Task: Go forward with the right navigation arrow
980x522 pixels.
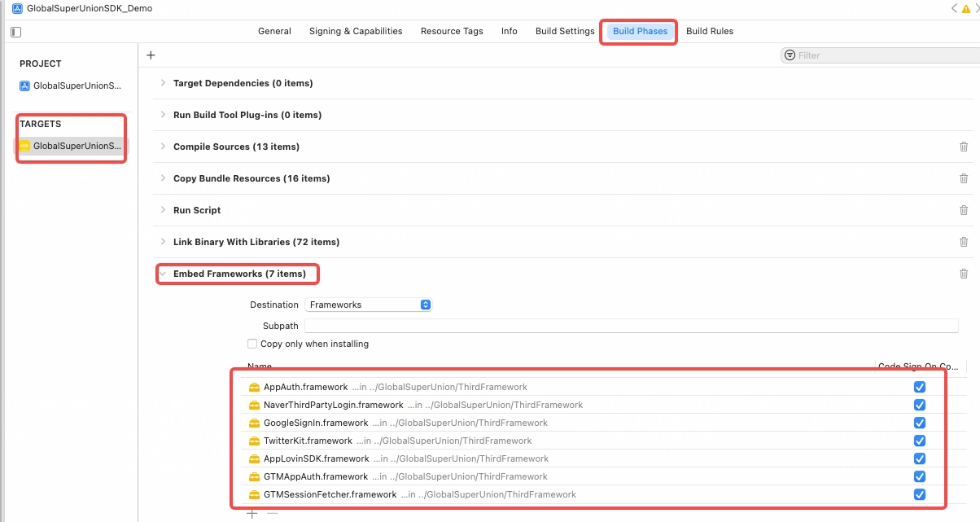Action: tap(976, 8)
